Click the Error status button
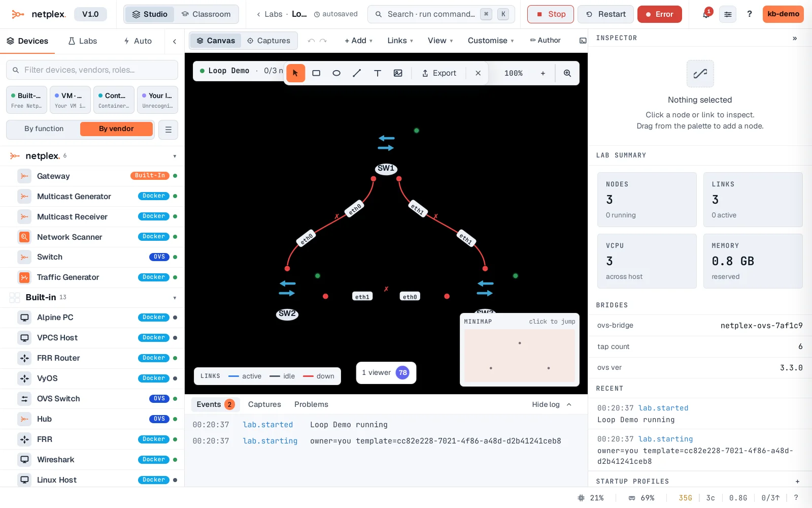This screenshot has width=812, height=508. [659, 14]
